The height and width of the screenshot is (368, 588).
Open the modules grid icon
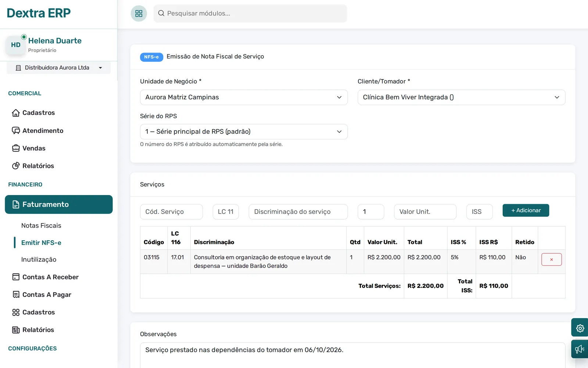139,14
